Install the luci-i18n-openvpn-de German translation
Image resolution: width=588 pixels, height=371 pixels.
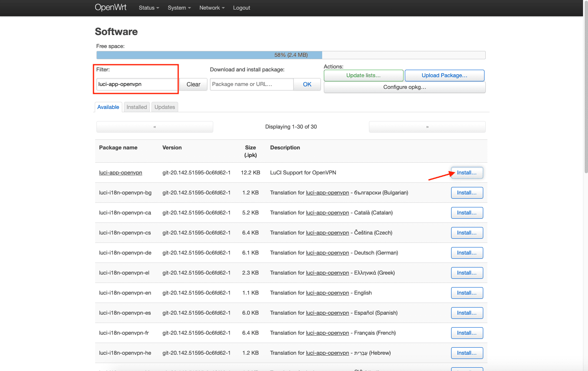click(467, 253)
